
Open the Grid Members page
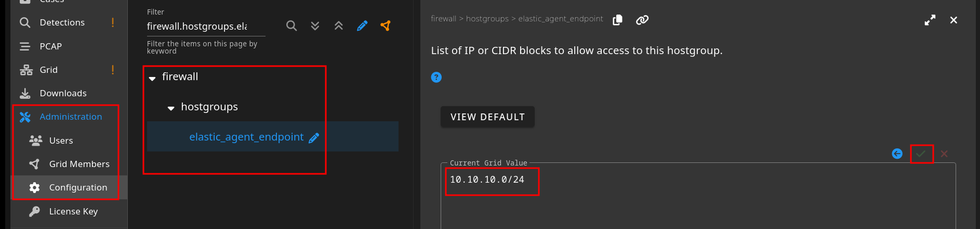click(79, 164)
